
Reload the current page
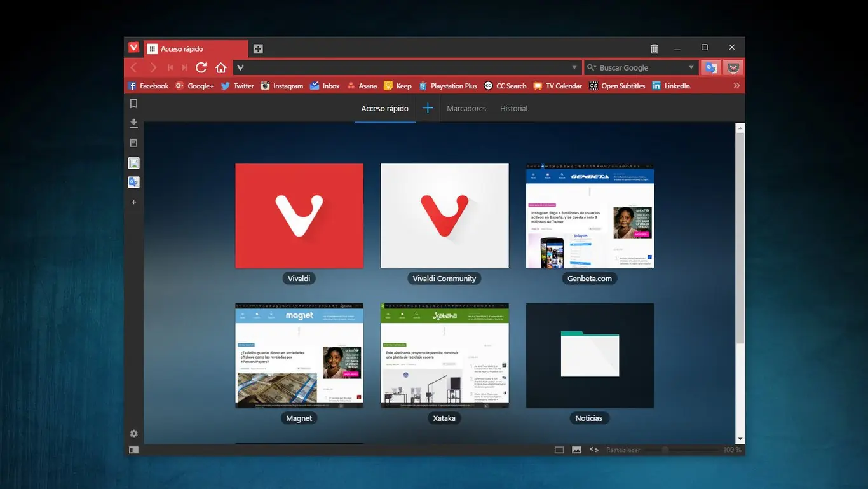coord(201,67)
